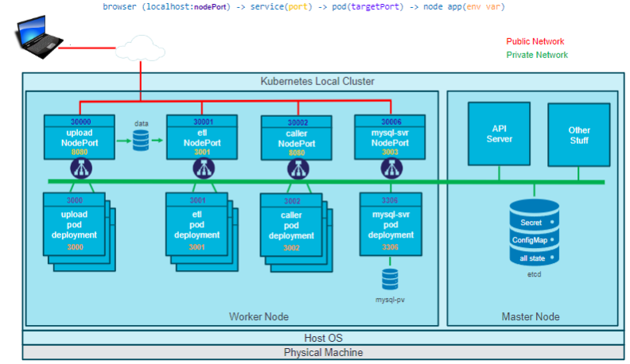
Task: Click the mysql-svr pod deployment box
Action: [x=391, y=224]
